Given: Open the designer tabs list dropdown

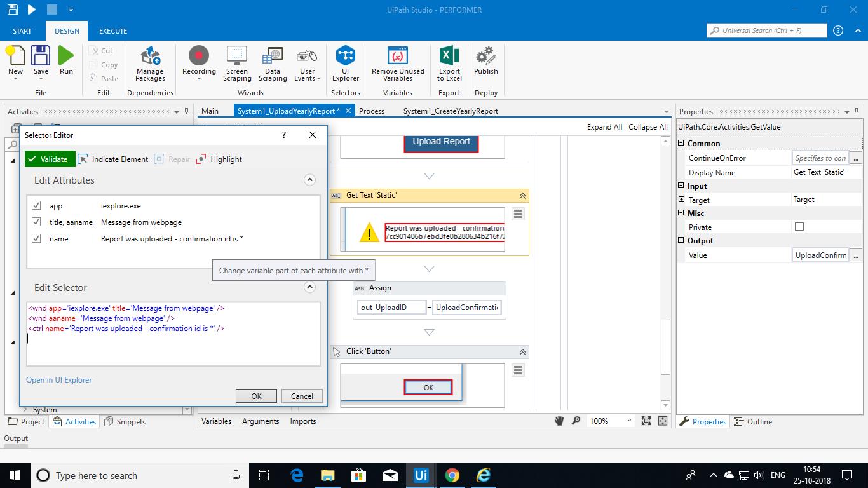Looking at the screenshot, I should [666, 112].
